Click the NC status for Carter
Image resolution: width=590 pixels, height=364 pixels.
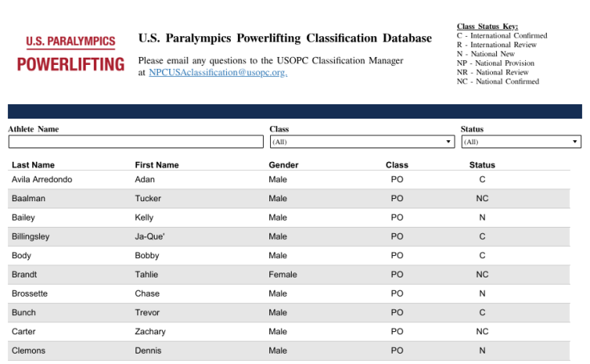coord(482,331)
